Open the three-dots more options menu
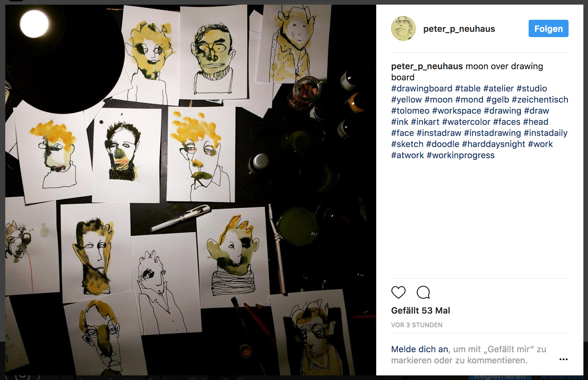588x380 pixels. [x=563, y=359]
